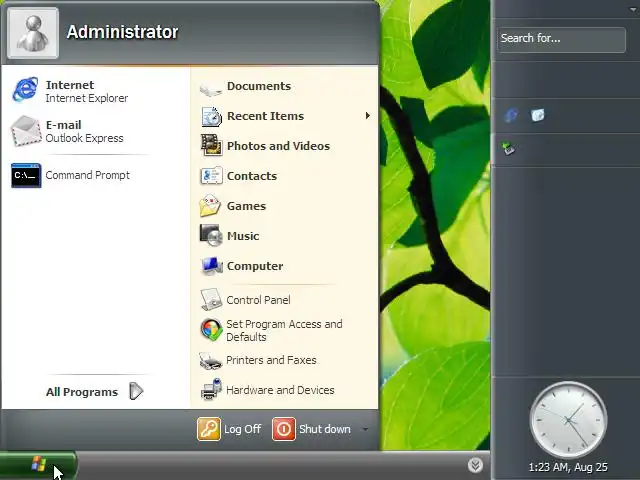Image resolution: width=640 pixels, height=480 pixels.
Task: Open the Computer icon
Action: [x=212, y=266]
